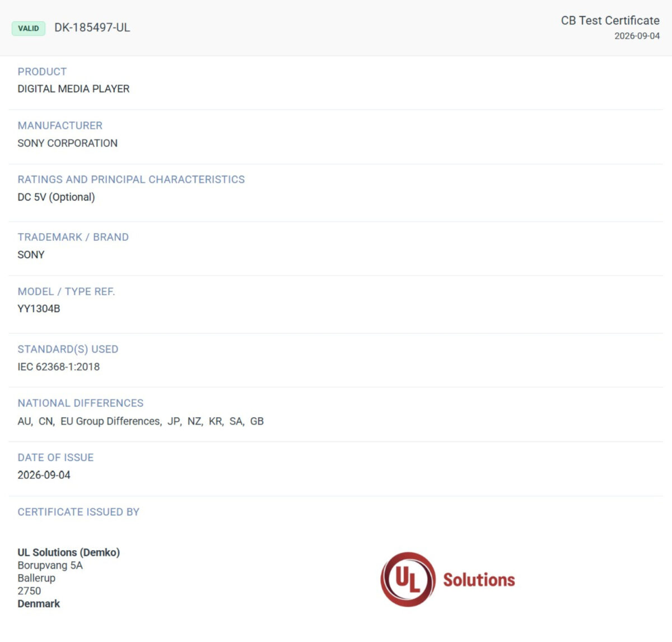The width and height of the screenshot is (672, 642).
Task: Click the CN national difference code
Action: coord(46,421)
